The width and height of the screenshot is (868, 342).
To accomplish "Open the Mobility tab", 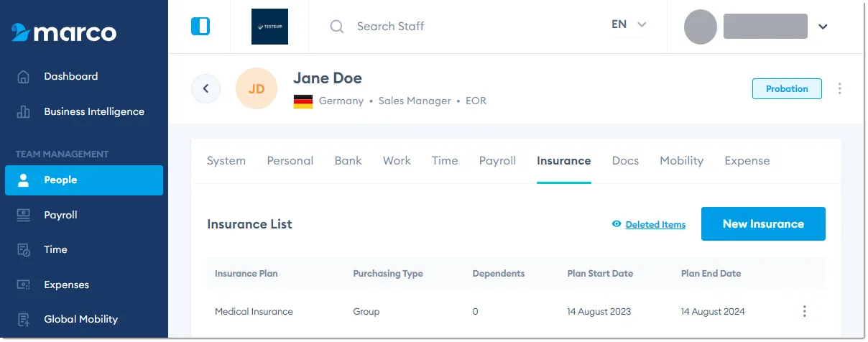I will coord(682,161).
